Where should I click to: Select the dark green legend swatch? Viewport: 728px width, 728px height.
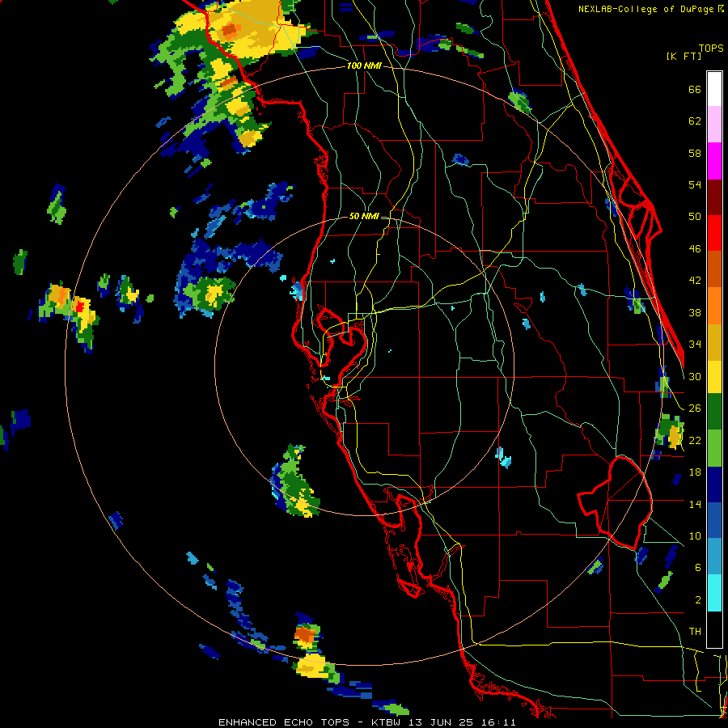(714, 412)
